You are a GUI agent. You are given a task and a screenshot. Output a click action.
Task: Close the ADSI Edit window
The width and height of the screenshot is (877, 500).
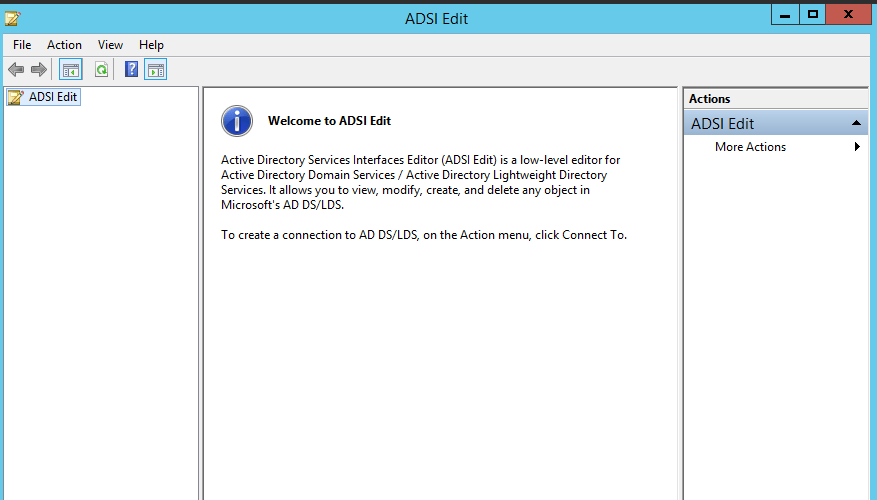848,15
